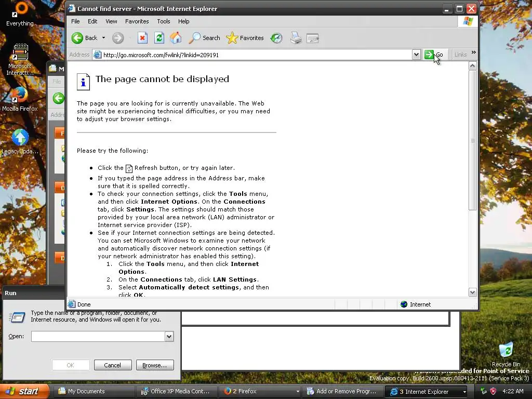Screen dimensions: 532x399
Task: Open the Firefox taskbar group
Action: 261,391
